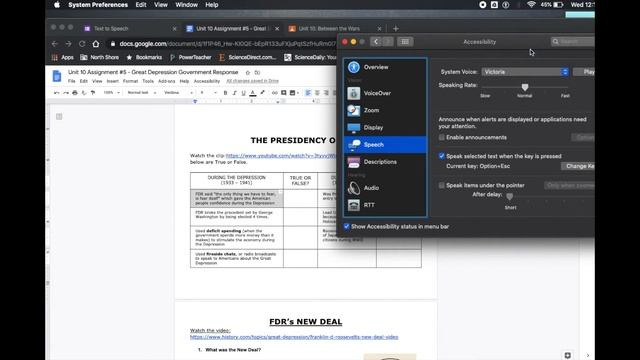
Task: Click the Google Docs home icon
Action: pos(57,76)
